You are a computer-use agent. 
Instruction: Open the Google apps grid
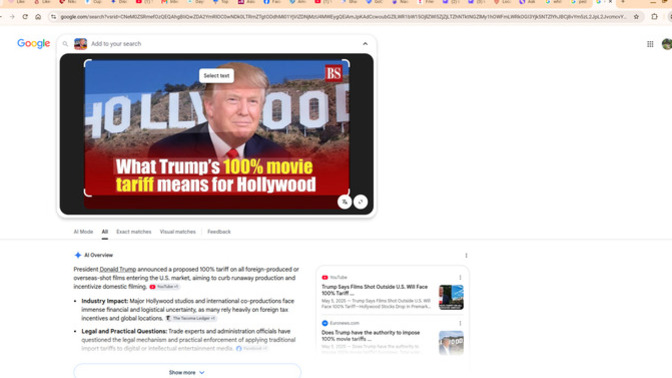[x=650, y=44]
